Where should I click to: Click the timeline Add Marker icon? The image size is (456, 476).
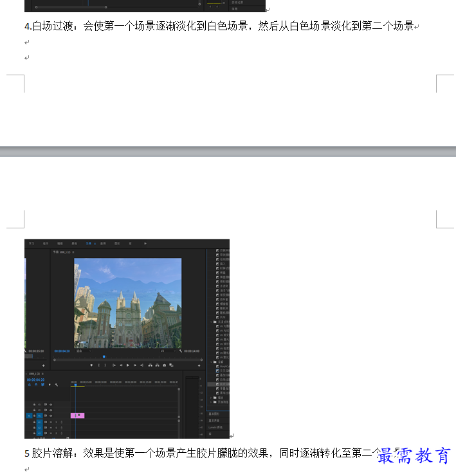pos(50,385)
